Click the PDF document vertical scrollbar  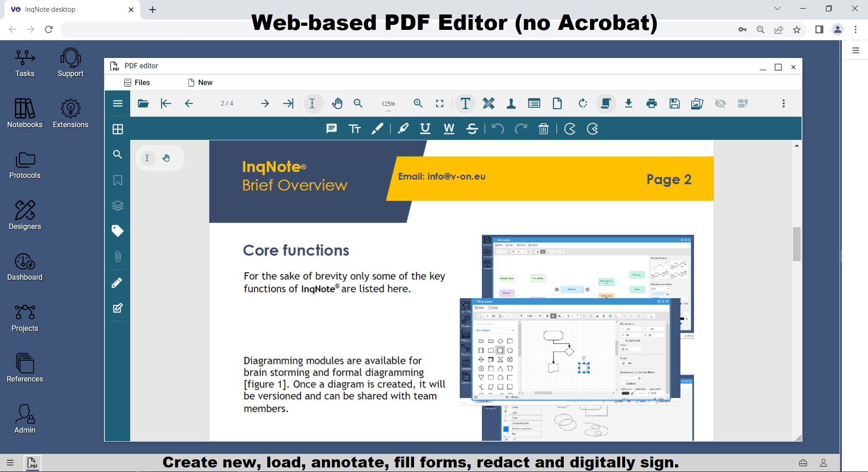pos(797,244)
